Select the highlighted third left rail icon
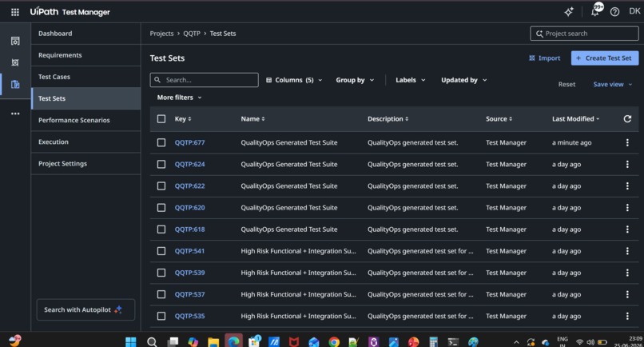 (15, 84)
